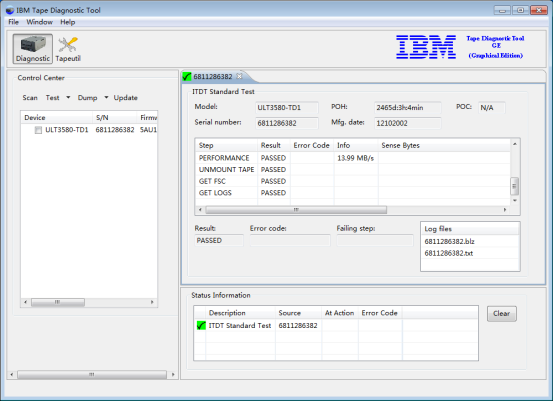554x401 pixels.
Task: Click the Step column header
Action: point(226,145)
